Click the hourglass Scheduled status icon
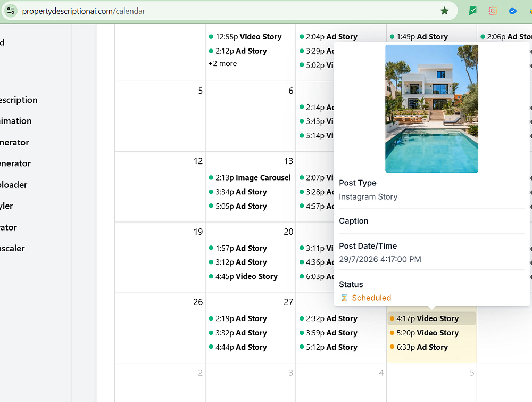Viewport: 532px width, 402px height. tap(344, 298)
